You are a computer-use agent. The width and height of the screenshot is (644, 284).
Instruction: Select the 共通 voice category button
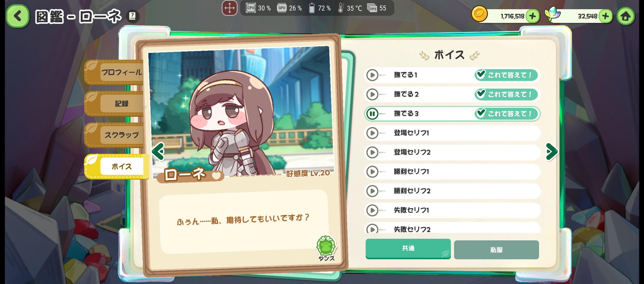coord(408,249)
